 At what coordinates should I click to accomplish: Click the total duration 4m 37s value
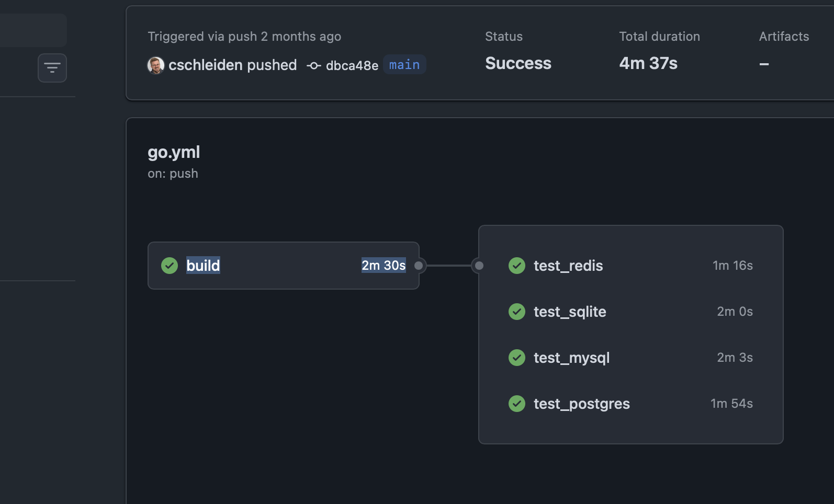tap(648, 63)
